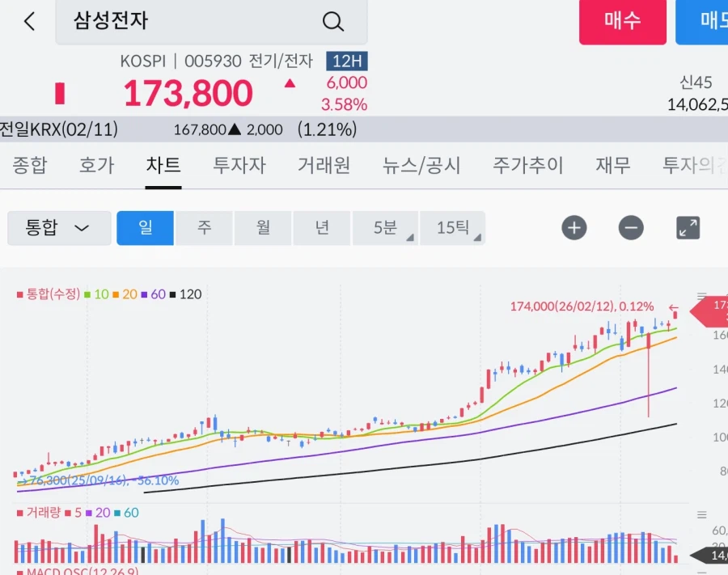Expand chart to fullscreen

tap(688, 228)
